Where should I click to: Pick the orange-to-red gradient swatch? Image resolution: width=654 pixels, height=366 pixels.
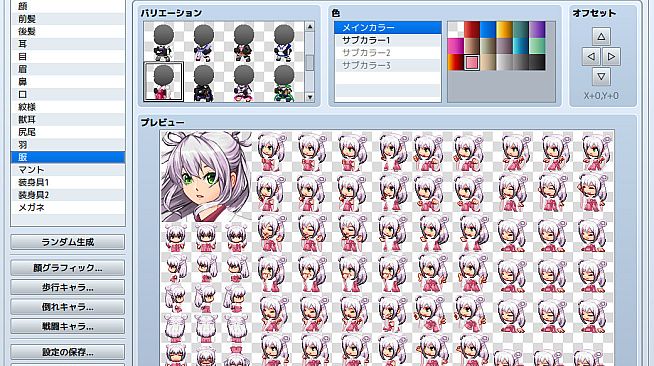pyautogui.click(x=455, y=62)
